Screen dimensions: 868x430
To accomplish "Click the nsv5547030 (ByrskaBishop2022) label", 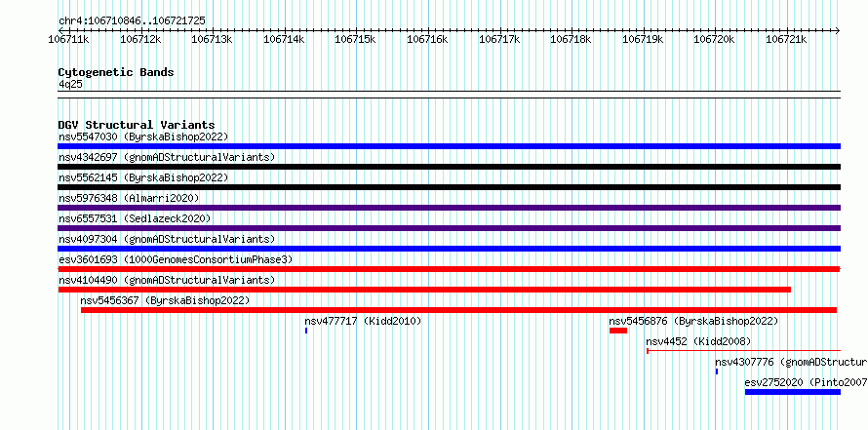I will pos(143,137).
